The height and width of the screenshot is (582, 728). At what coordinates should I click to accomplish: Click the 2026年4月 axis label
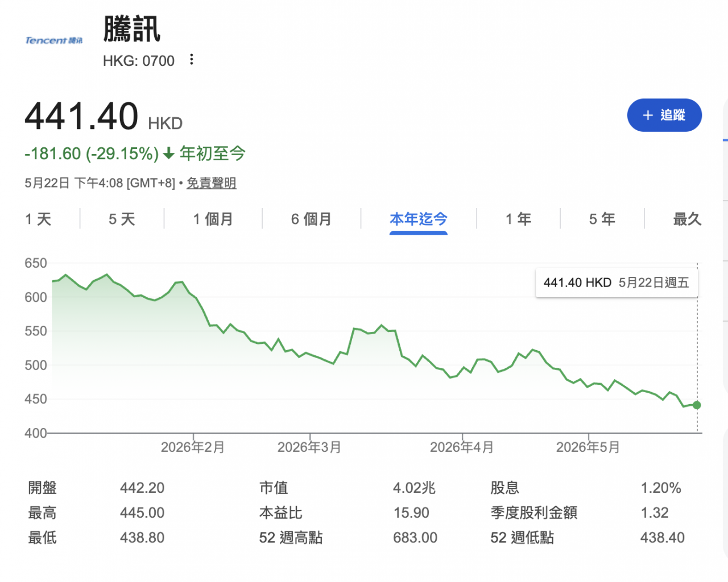point(462,447)
